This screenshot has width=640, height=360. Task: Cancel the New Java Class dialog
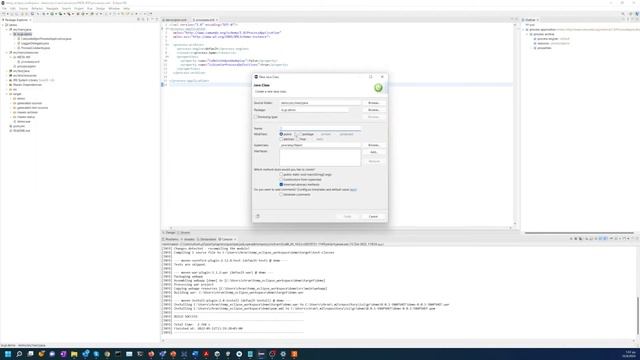point(373,216)
